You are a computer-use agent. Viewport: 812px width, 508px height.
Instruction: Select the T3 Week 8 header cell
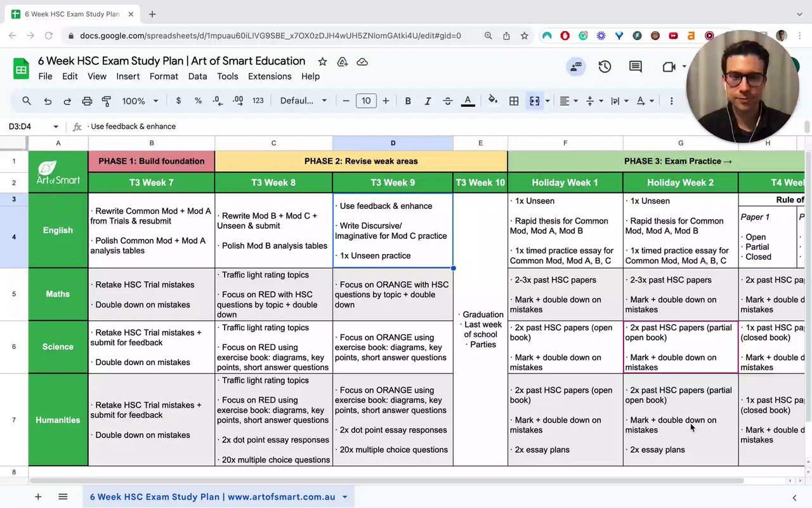(273, 182)
